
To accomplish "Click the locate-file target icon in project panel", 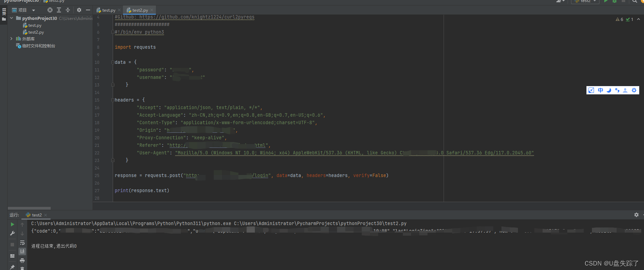I will 50,10.
